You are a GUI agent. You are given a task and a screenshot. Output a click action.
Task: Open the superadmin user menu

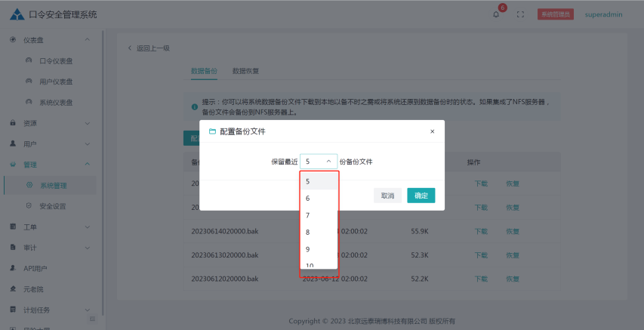(x=603, y=14)
